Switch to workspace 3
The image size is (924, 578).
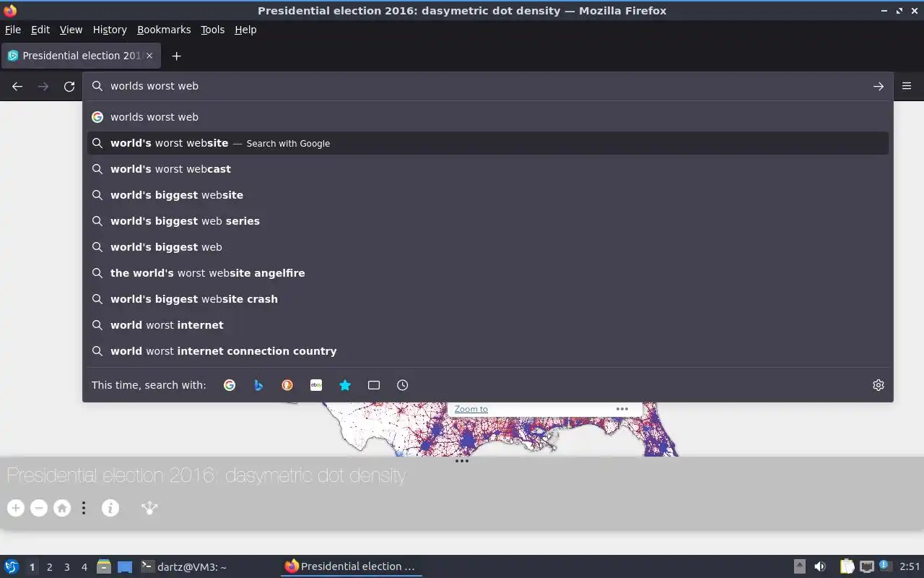click(66, 567)
